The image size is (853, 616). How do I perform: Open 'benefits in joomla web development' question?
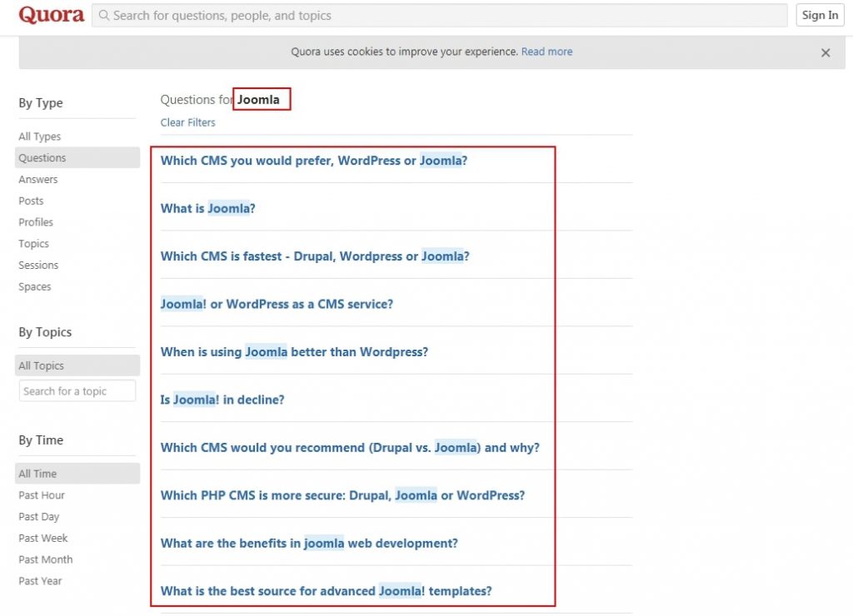[x=309, y=543]
